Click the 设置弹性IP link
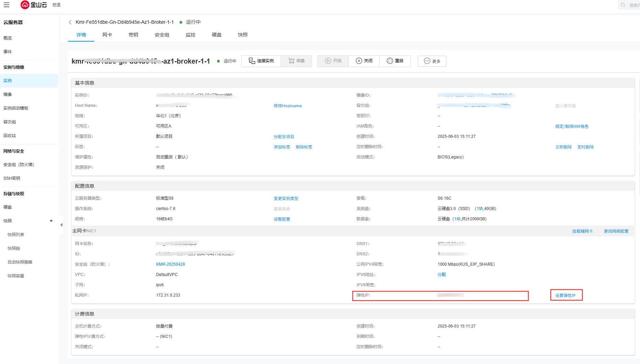 click(x=565, y=296)
